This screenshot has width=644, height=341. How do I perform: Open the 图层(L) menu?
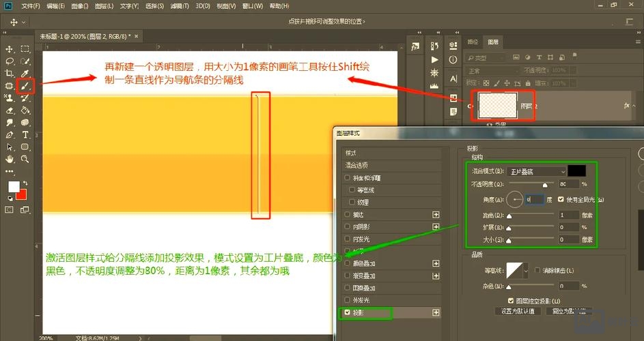[104, 6]
